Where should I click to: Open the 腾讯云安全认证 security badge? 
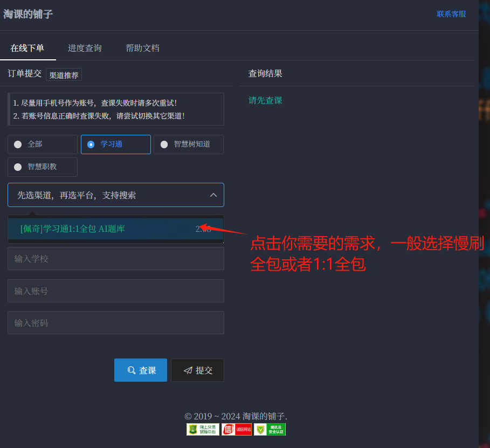pyautogui.click(x=269, y=429)
